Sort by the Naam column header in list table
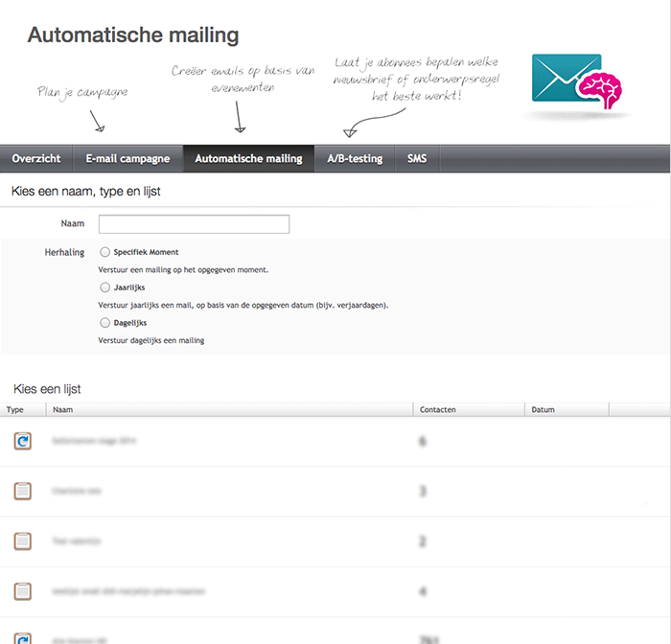The image size is (671, 644). coord(64,410)
